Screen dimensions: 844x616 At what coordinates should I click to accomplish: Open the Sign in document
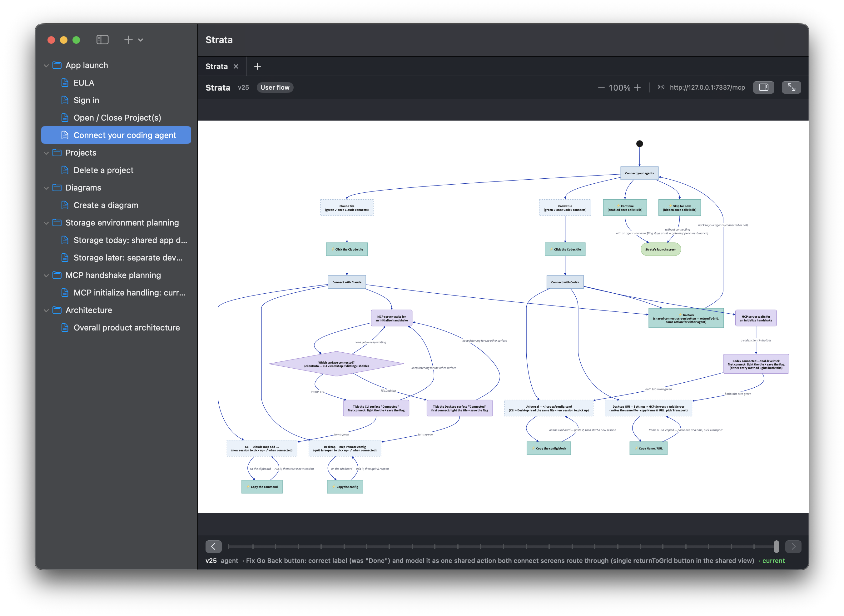tap(116, 100)
